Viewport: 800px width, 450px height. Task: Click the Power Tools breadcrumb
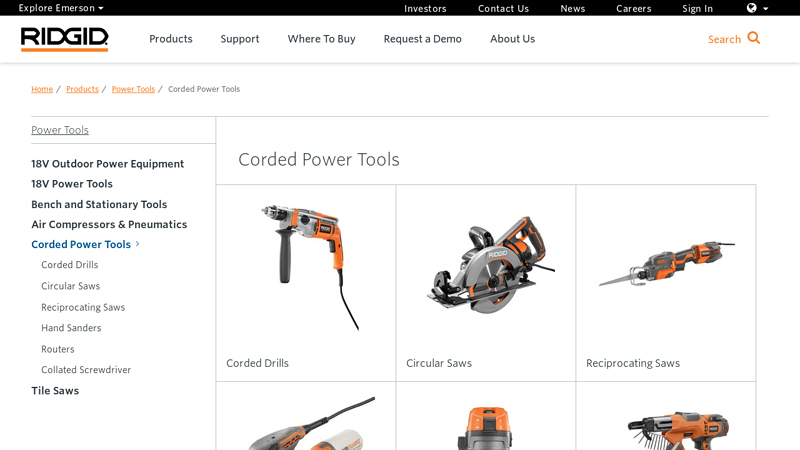(133, 89)
